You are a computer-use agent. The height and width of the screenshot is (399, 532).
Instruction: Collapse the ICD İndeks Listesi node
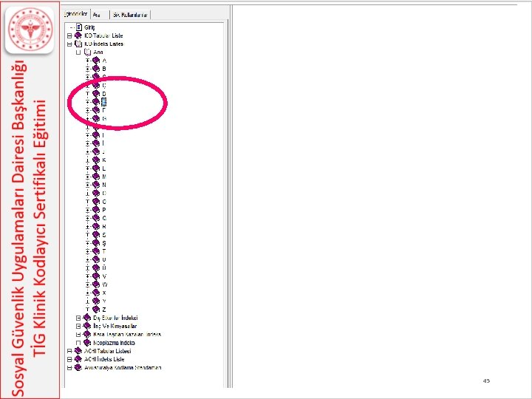(69, 44)
